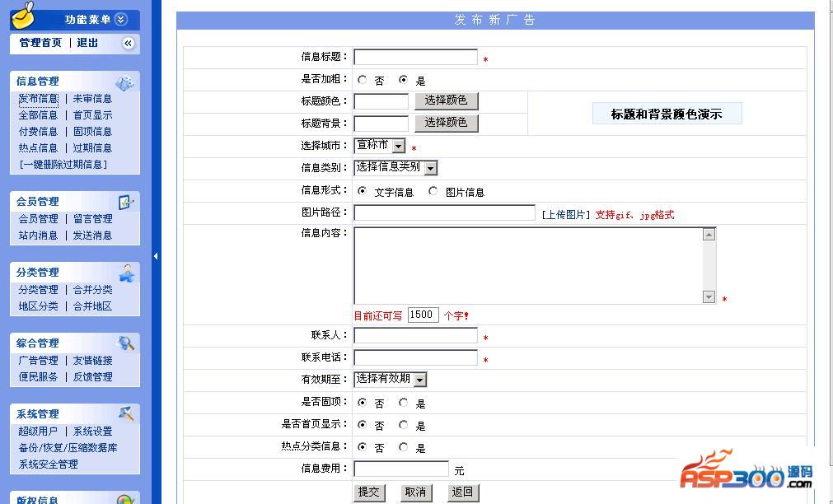Open 会员管理 link under 会员管理 panel
This screenshot has height=504, width=833.
click(38, 219)
